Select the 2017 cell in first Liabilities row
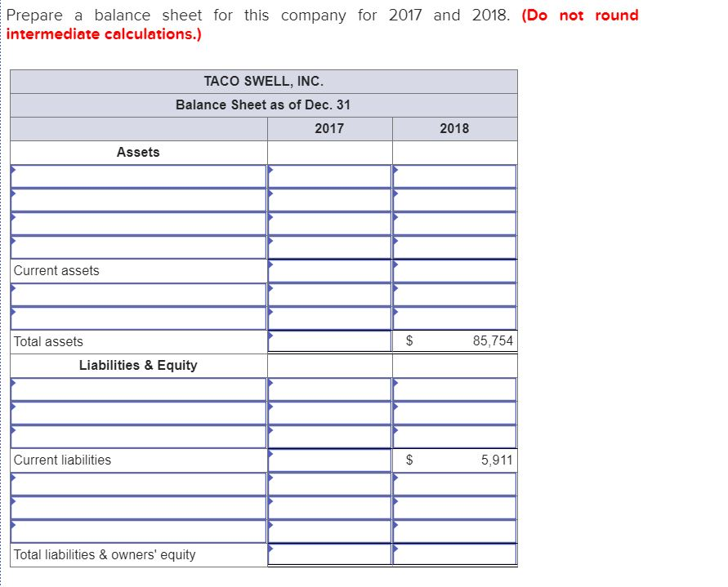This screenshot has height=587, width=728. tap(329, 389)
